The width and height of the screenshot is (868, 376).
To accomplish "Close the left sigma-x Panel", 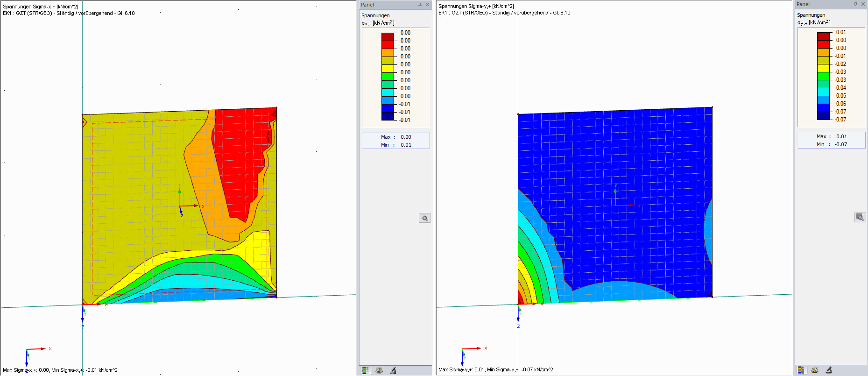I will [x=427, y=5].
